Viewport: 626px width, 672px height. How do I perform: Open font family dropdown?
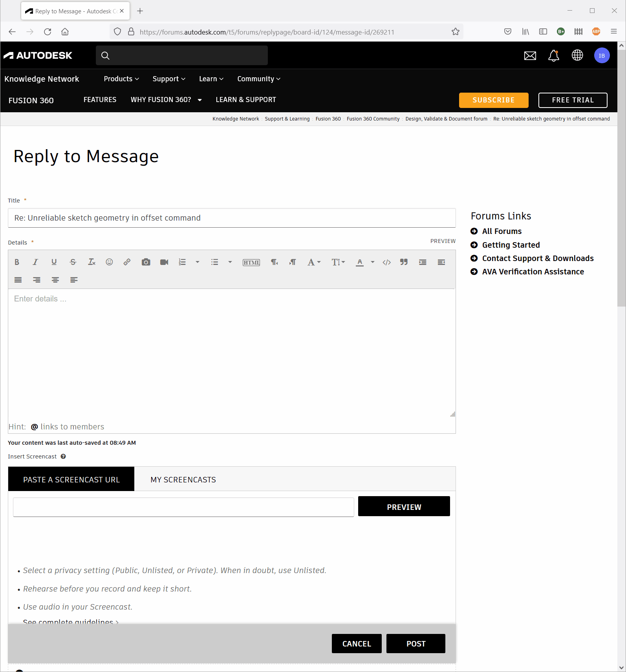[314, 262]
